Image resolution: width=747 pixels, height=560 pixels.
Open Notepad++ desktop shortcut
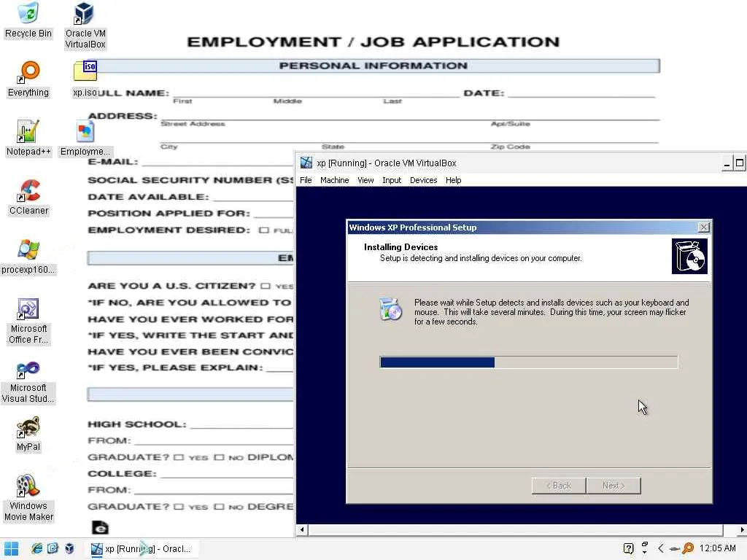[28, 139]
